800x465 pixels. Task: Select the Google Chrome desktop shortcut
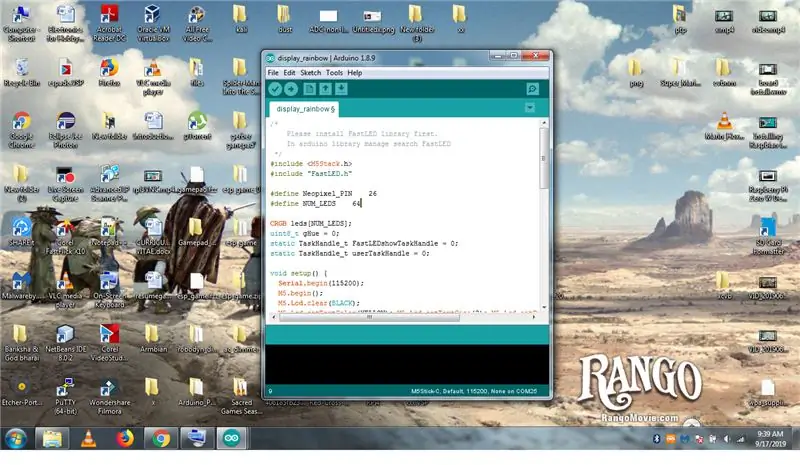[x=21, y=130]
